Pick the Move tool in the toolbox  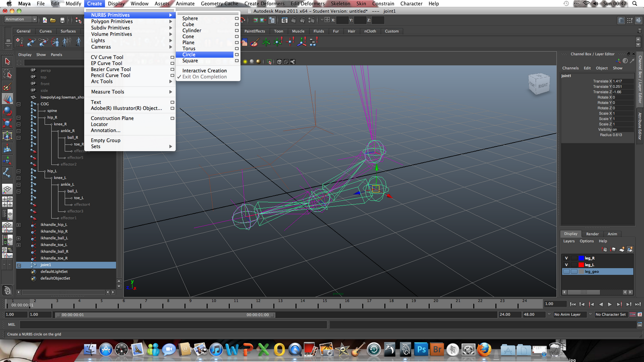pyautogui.click(x=7, y=99)
